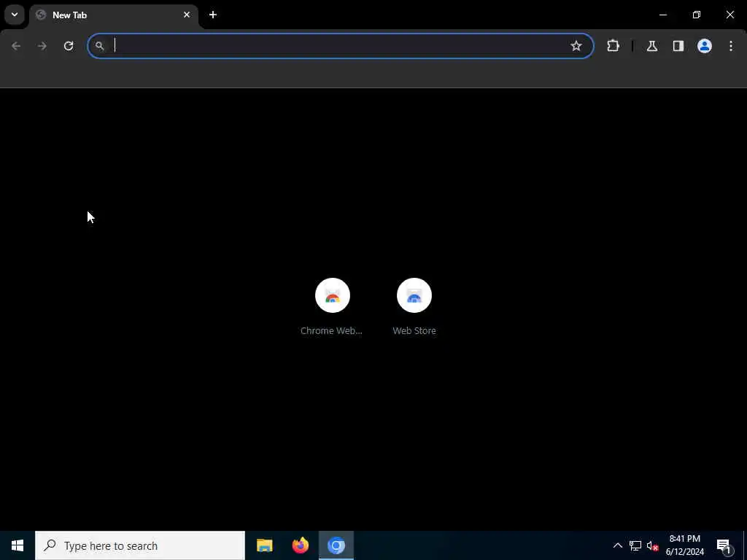
Task: Open the Windows Start menu
Action: pyautogui.click(x=18, y=545)
